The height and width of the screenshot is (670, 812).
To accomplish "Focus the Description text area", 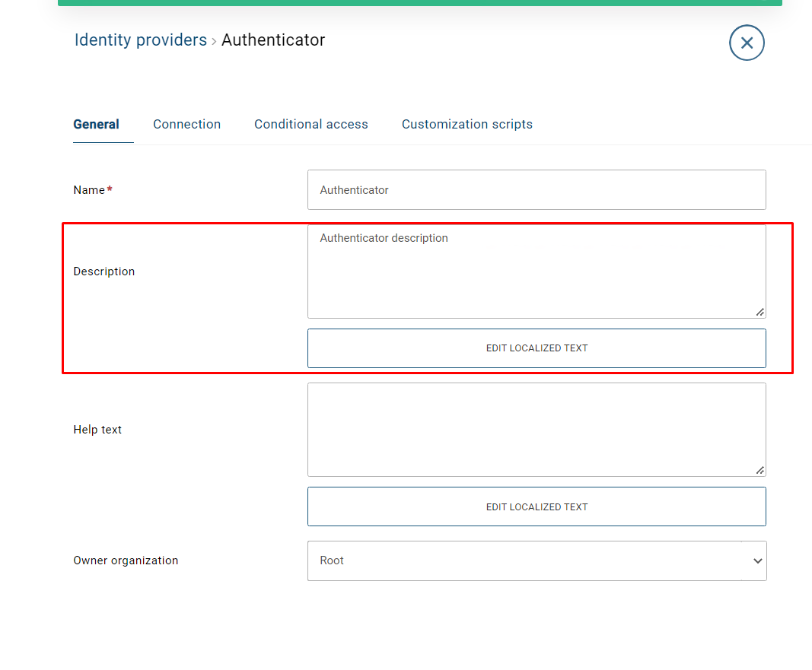I will [536, 271].
